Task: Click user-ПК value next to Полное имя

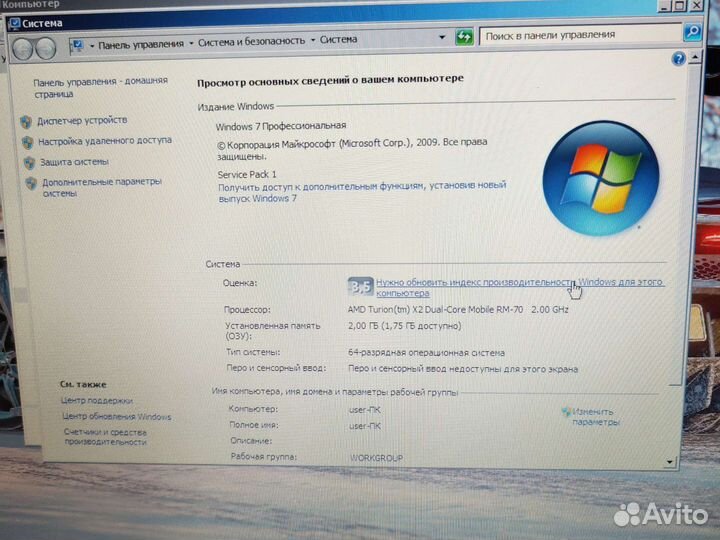Action: pos(365,426)
